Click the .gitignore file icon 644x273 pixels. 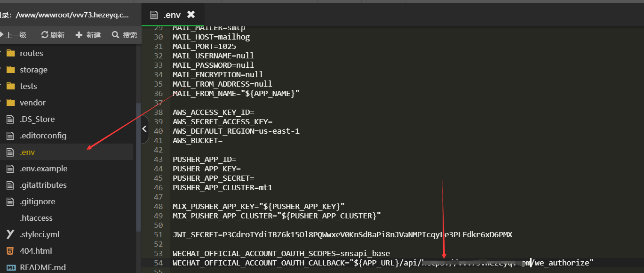[x=10, y=201]
